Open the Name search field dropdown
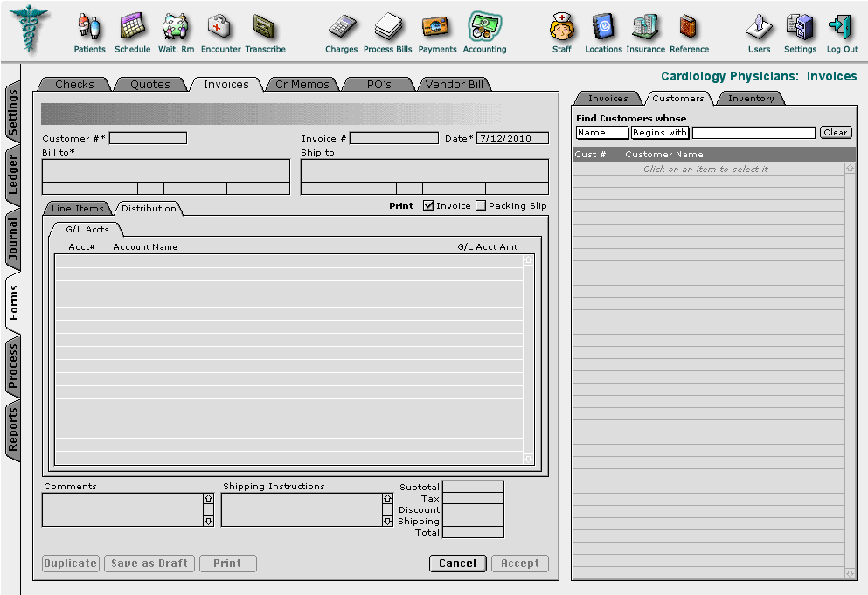This screenshot has height=595, width=868. pyautogui.click(x=602, y=133)
